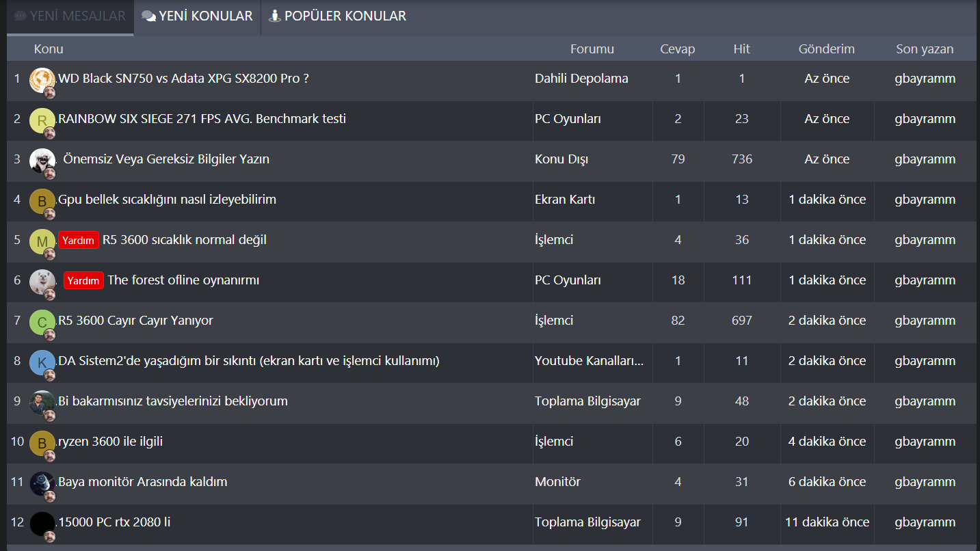Switch to the YENİ MESAJLAR tab
Image resolution: width=980 pixels, height=551 pixels.
(70, 16)
